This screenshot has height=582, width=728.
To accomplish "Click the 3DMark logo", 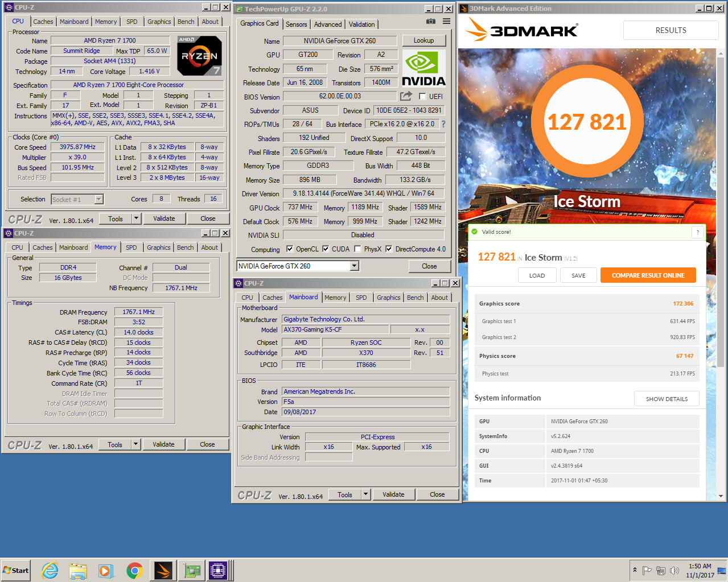I will (522, 30).
